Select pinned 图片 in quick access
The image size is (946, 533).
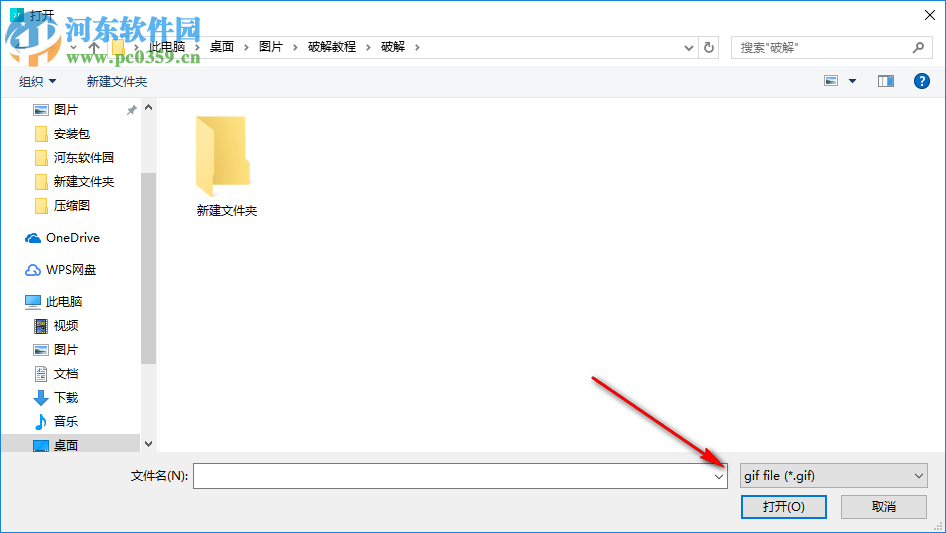coord(66,110)
